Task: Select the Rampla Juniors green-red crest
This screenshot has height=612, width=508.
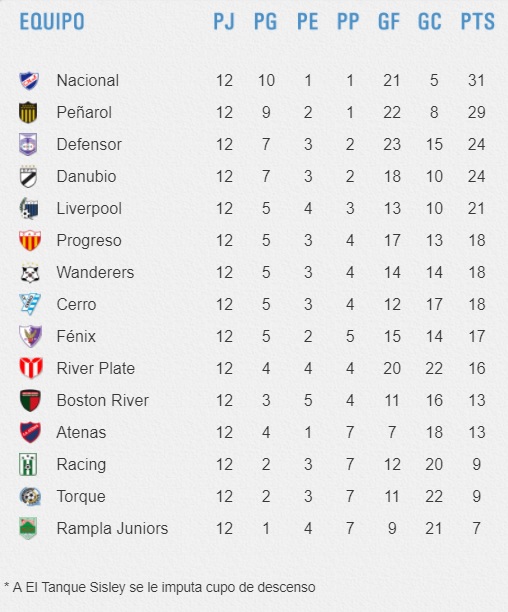Action: (28, 528)
